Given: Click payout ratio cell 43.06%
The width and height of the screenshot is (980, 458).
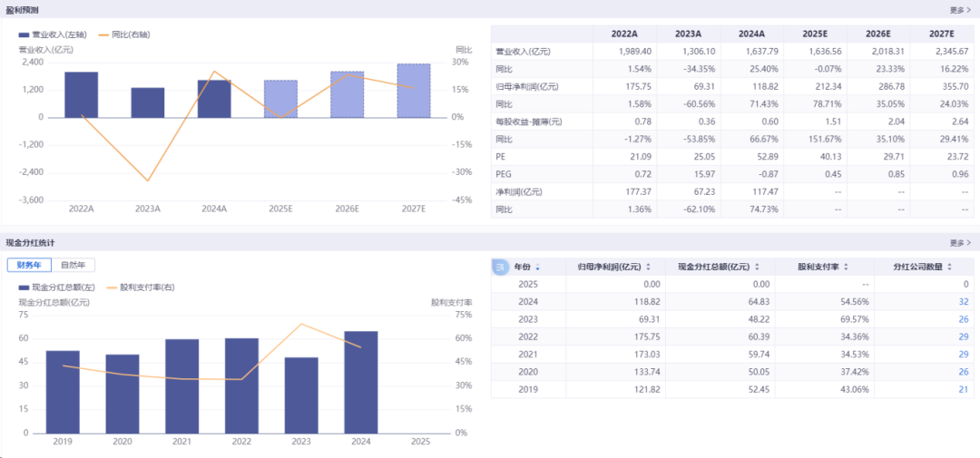Looking at the screenshot, I should (855, 389).
